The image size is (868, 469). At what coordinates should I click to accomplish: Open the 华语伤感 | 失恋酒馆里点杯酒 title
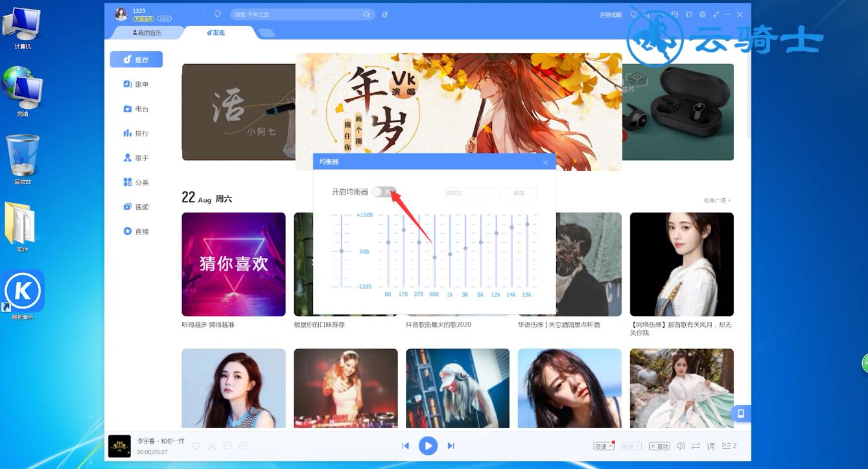559,325
